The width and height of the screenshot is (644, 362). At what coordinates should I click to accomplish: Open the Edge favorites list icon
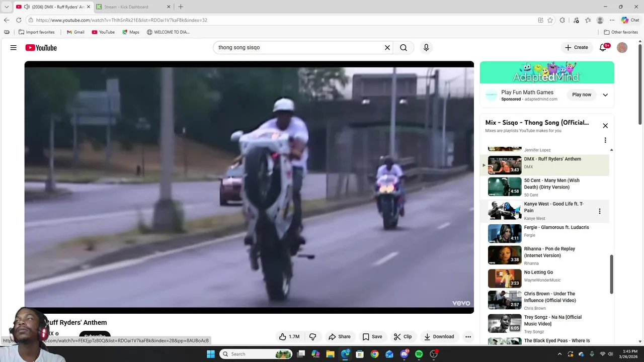pos(588,20)
